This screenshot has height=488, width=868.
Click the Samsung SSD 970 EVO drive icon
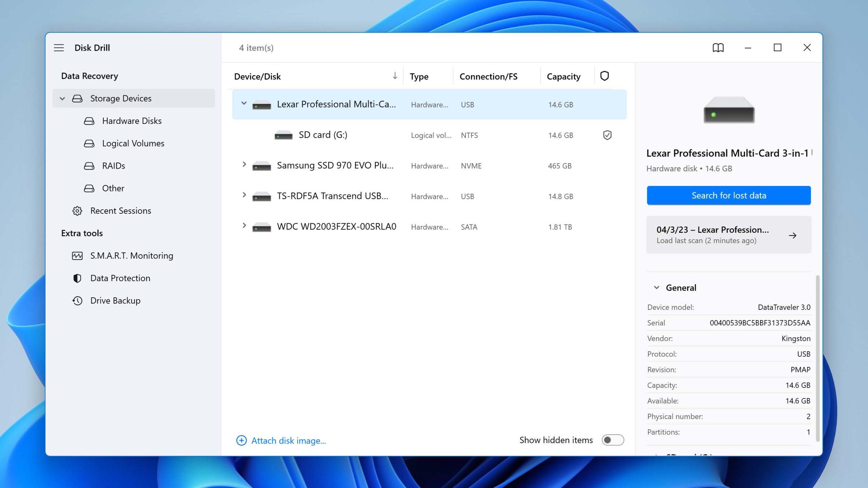click(x=262, y=166)
